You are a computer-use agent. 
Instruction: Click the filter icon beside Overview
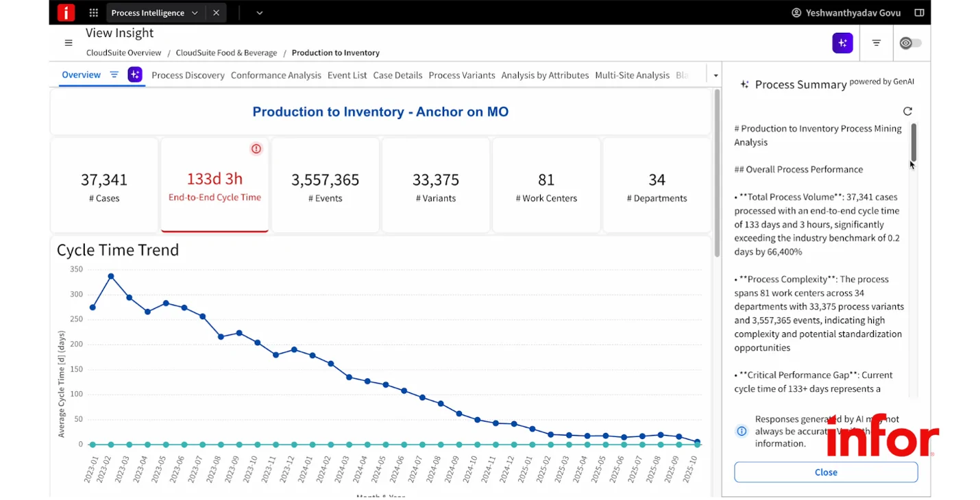pyautogui.click(x=114, y=75)
